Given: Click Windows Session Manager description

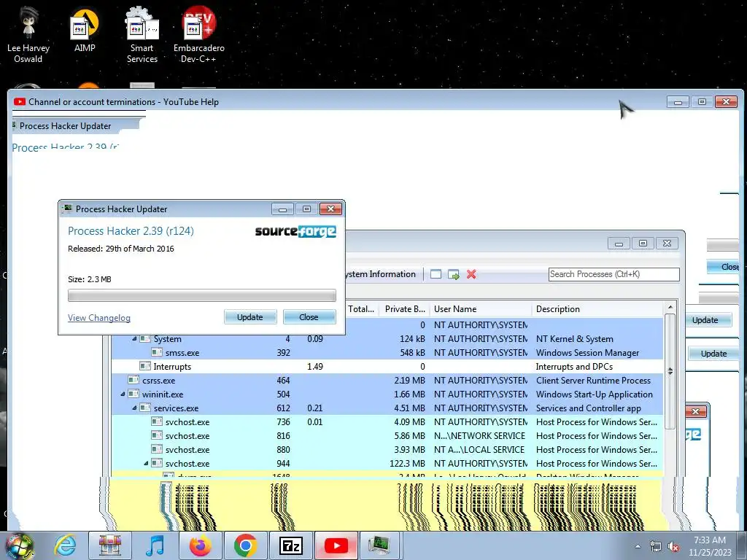Looking at the screenshot, I should 587,353.
